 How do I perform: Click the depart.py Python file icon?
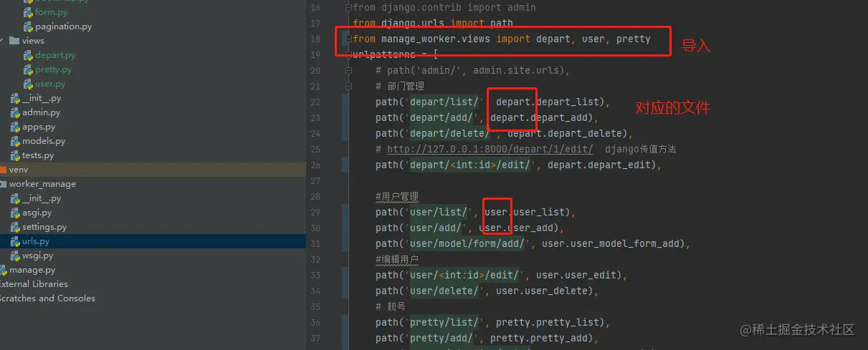28,55
